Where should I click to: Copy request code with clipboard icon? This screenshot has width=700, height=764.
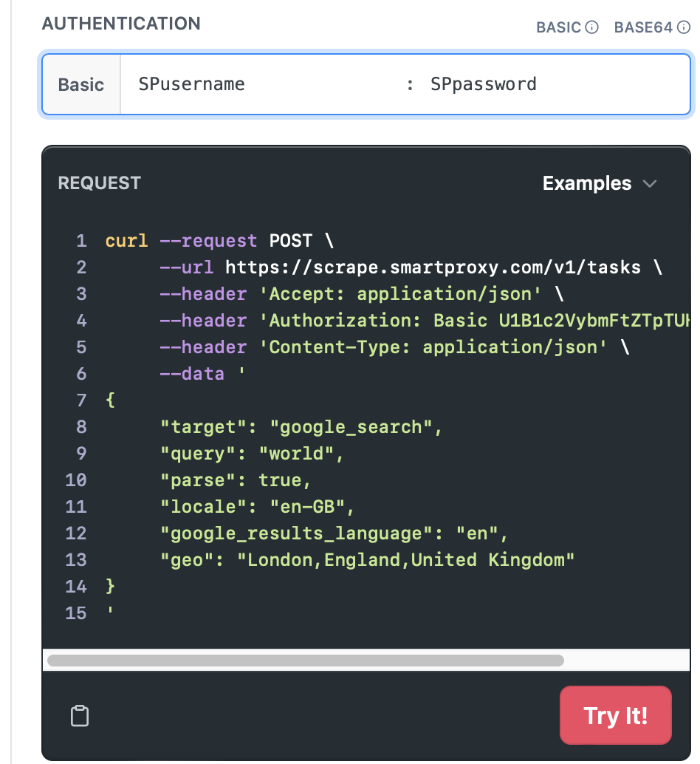80,716
